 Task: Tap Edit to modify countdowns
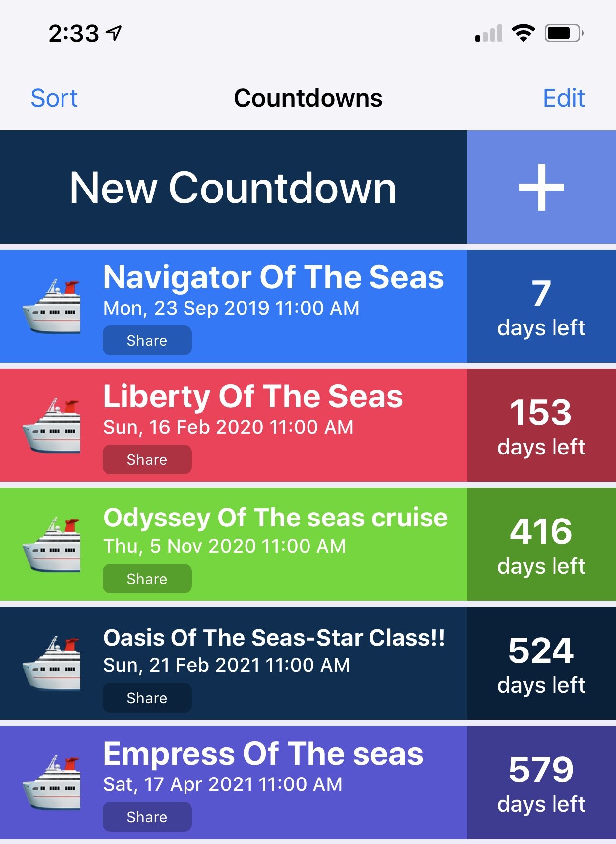point(564,98)
